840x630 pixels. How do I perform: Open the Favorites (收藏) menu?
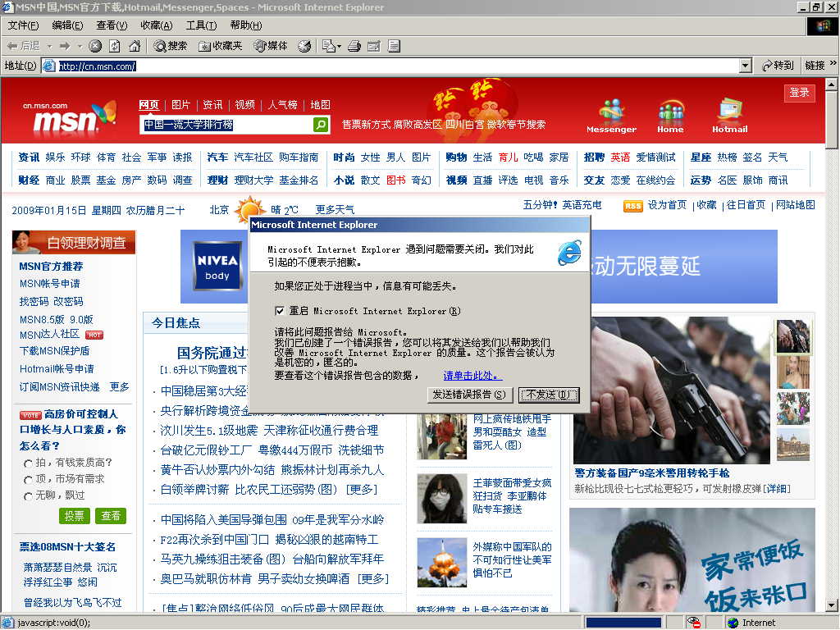(157, 25)
